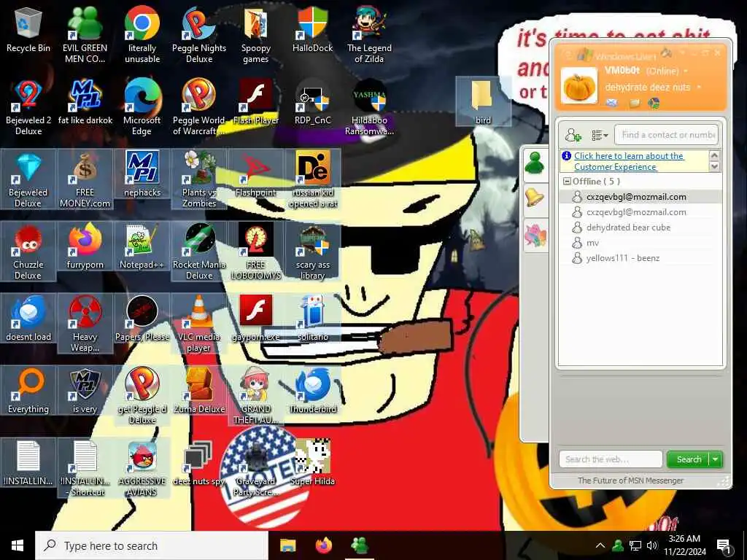
Task: Select the FREE MONEY.com shortcut
Action: 85,179
